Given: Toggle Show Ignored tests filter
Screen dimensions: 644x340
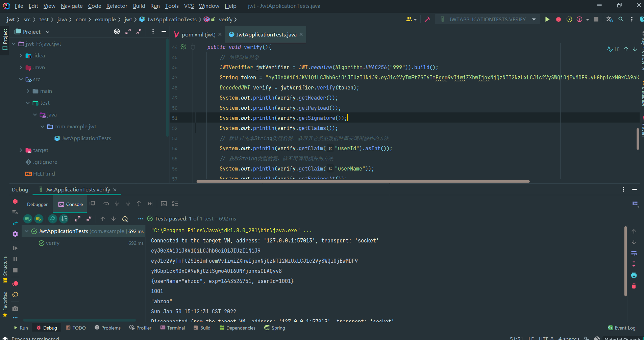Looking at the screenshot, I should tap(39, 219).
